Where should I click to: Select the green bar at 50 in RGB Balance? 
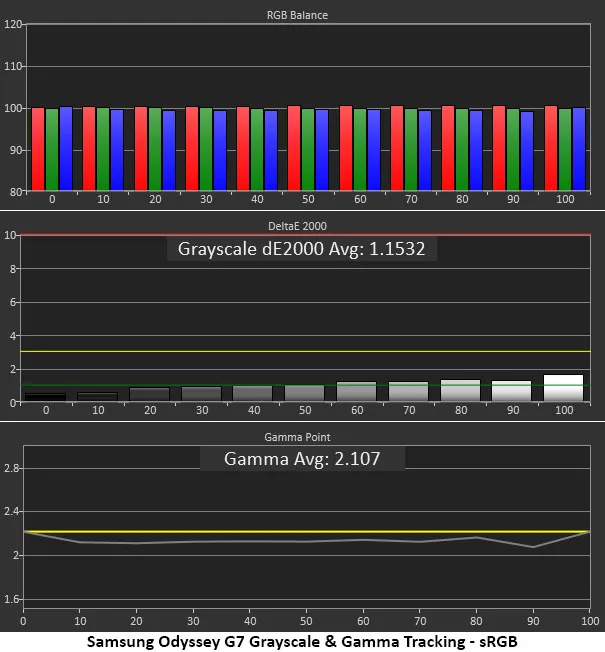[x=308, y=149]
